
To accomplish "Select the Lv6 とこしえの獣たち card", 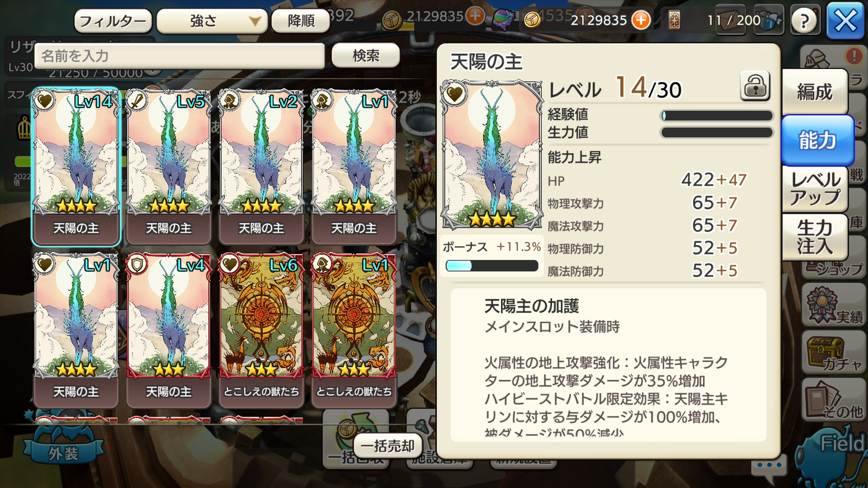I will (x=261, y=330).
